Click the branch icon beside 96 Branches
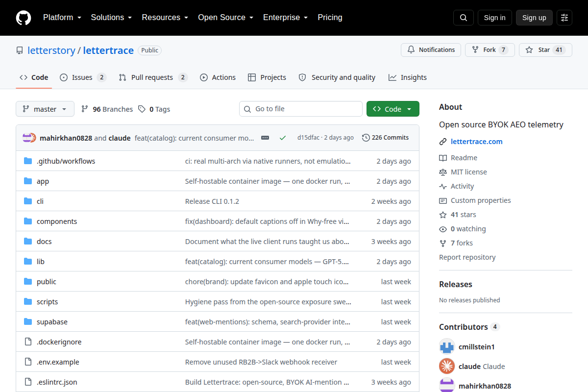 coord(85,109)
